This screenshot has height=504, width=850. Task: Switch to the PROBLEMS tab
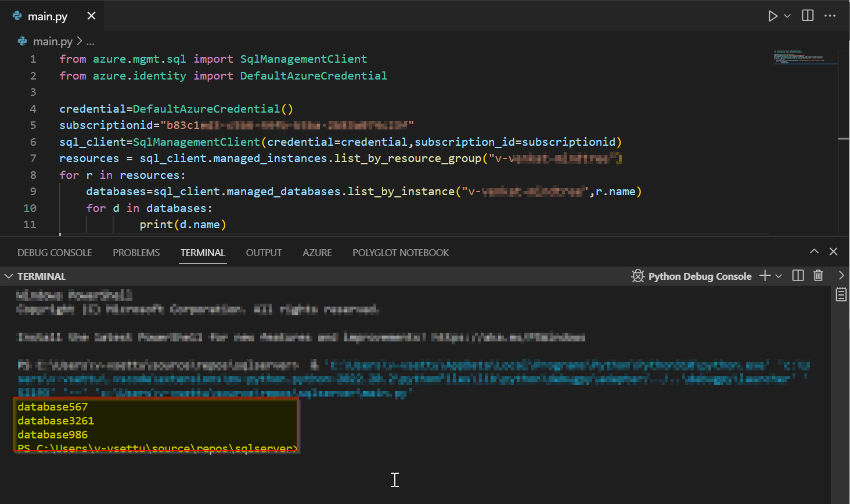[x=136, y=253]
